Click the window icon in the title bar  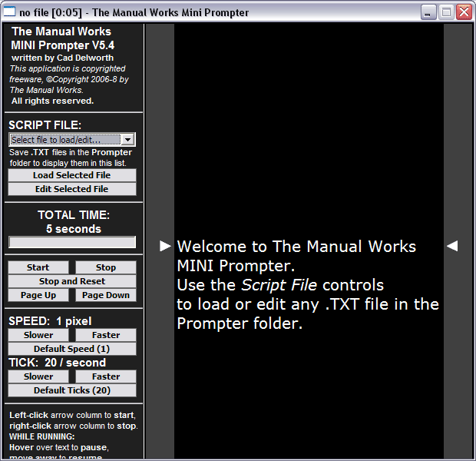pos(9,12)
